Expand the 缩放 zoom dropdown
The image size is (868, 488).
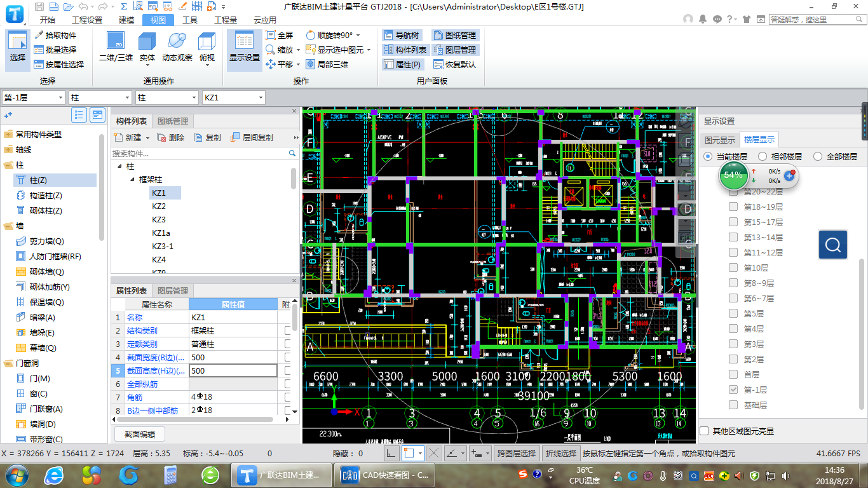[x=299, y=50]
